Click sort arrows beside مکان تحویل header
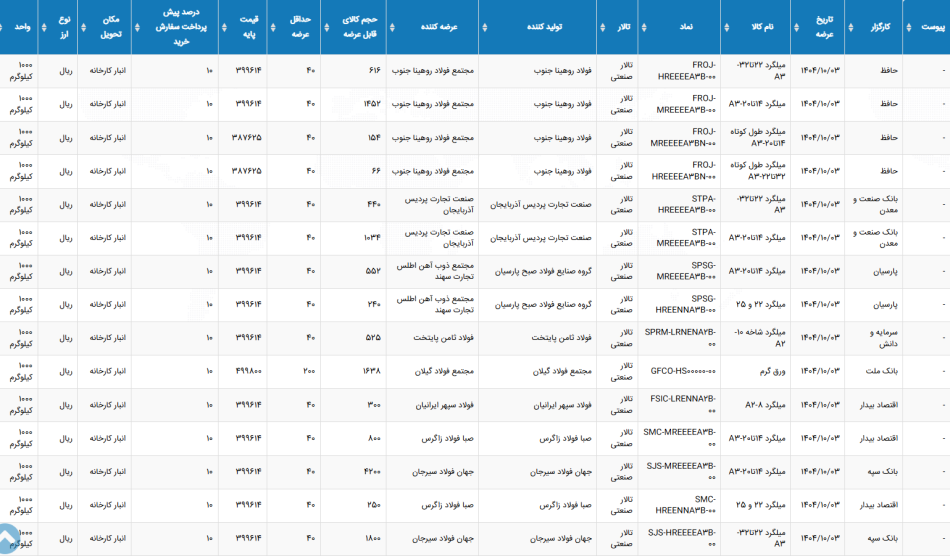Viewport: 950px width, 556px height. (84, 27)
